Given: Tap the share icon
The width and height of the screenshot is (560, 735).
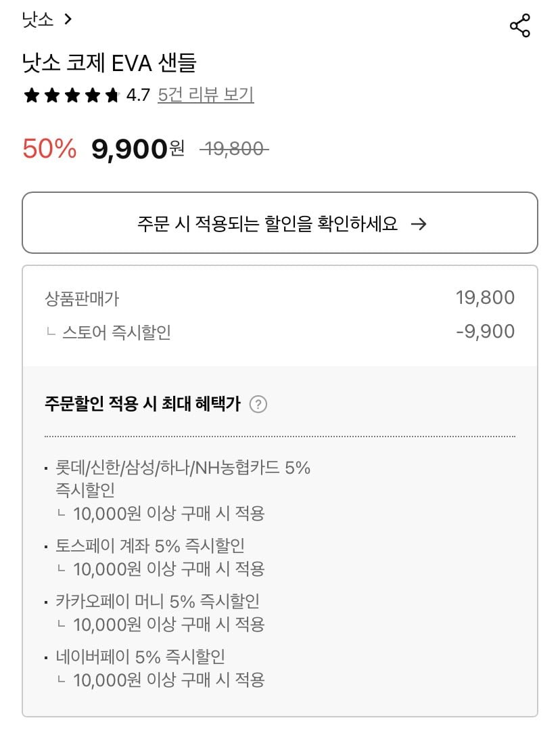Looking at the screenshot, I should point(519,26).
